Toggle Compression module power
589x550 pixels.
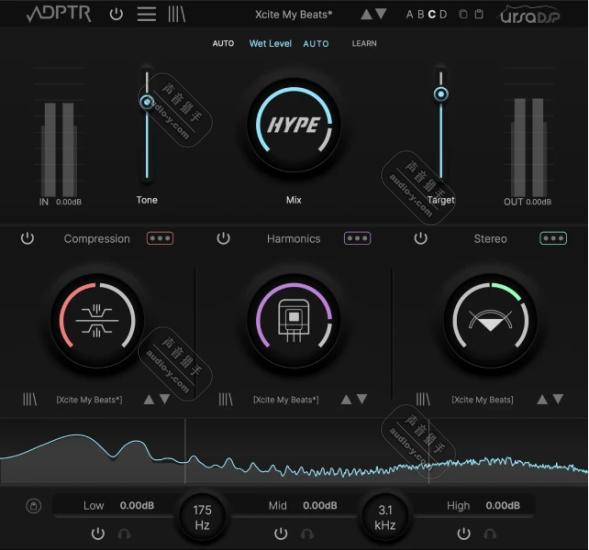click(27, 239)
